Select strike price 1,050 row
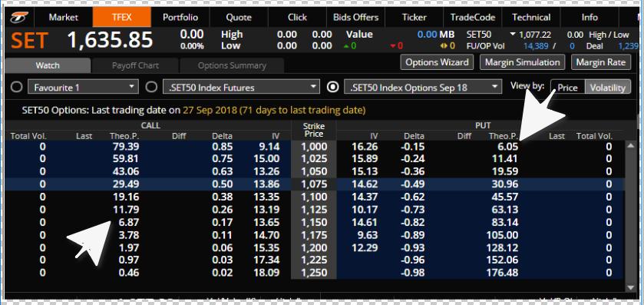 pos(314,171)
